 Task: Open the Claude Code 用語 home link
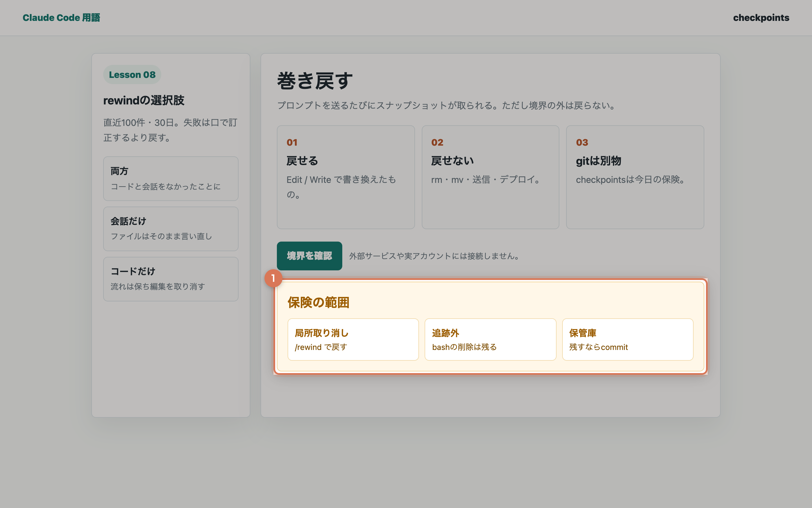(61, 18)
